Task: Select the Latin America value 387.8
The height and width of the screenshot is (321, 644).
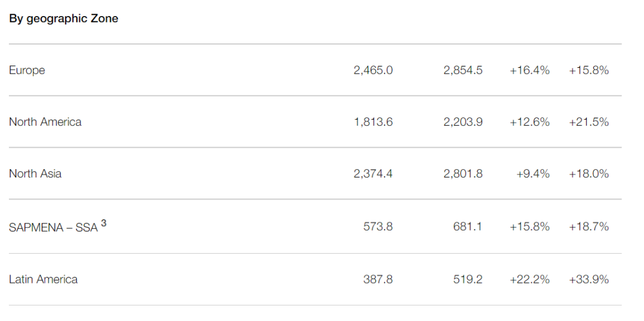Action: (x=378, y=279)
